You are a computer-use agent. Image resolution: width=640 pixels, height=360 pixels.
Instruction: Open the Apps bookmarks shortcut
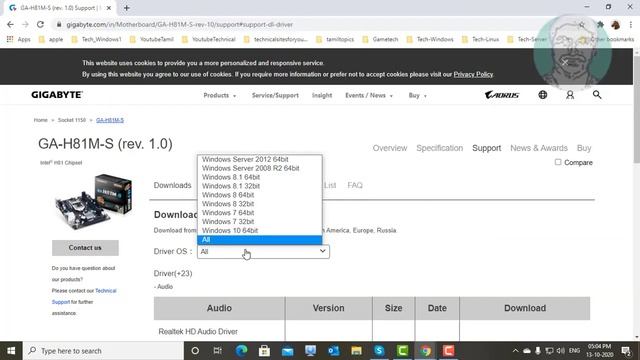click(x=19, y=39)
